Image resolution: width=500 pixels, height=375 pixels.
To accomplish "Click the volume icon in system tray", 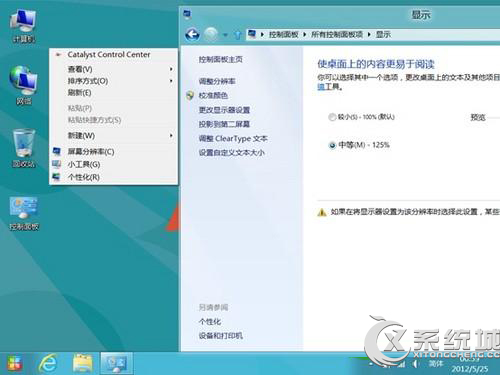I will tap(415, 363).
